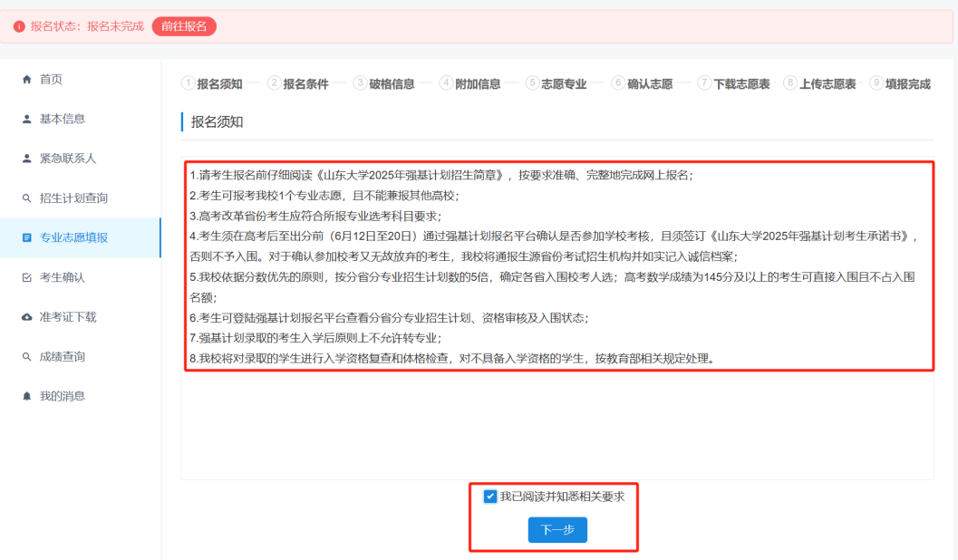The width and height of the screenshot is (958, 560).
Task: Select 招生计划查询 in the sidebar
Action: pos(81,198)
